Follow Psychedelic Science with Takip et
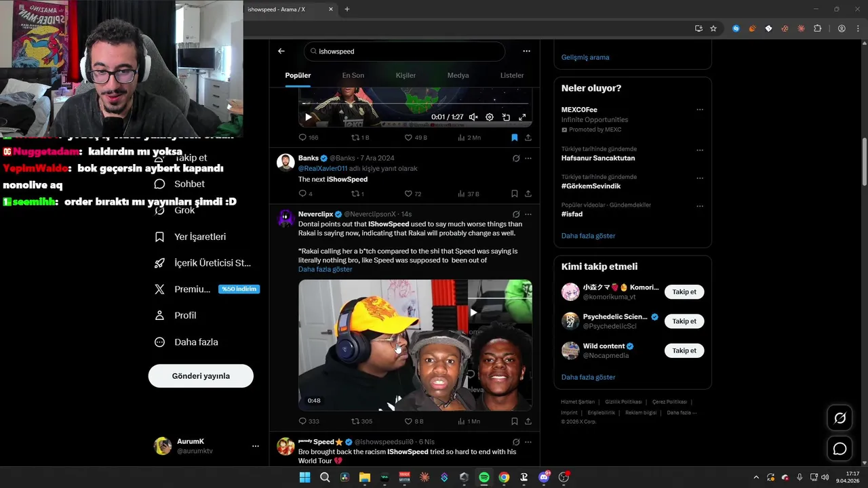868x488 pixels. click(x=684, y=321)
